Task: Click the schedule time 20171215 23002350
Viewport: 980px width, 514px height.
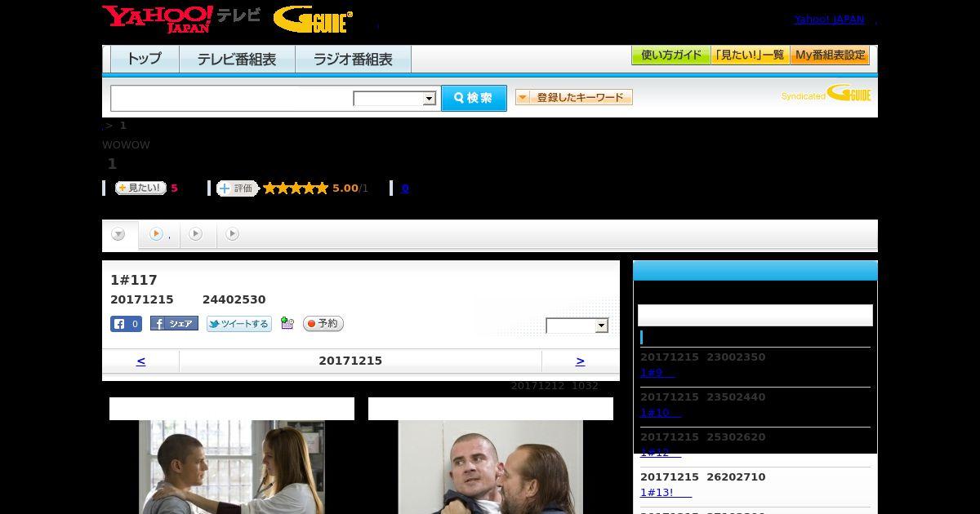Action: (x=702, y=357)
